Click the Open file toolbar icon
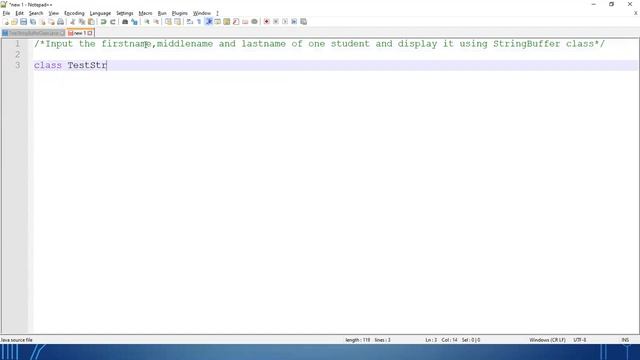The height and width of the screenshot is (360, 640). click(15, 22)
